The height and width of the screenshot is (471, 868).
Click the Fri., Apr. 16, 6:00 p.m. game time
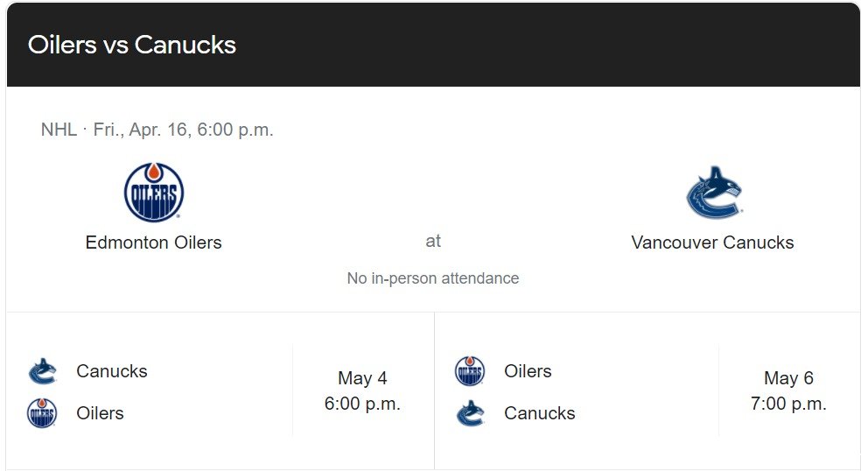183,130
